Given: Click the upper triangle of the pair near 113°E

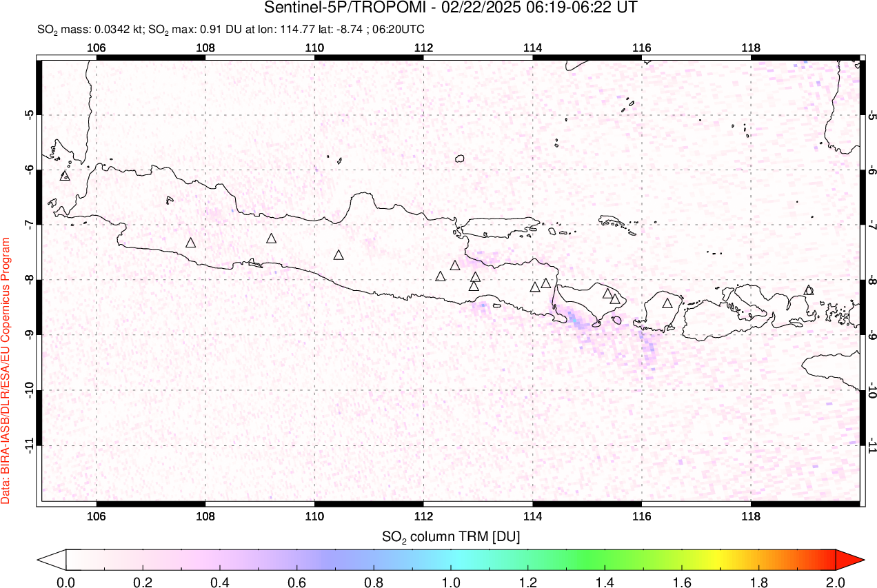Looking at the screenshot, I should pyautogui.click(x=475, y=276).
